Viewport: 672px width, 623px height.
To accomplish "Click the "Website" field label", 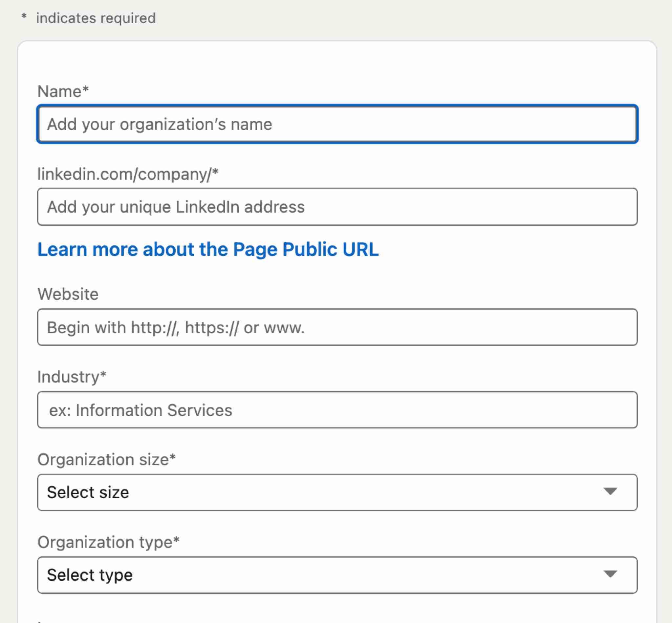I will [x=68, y=294].
